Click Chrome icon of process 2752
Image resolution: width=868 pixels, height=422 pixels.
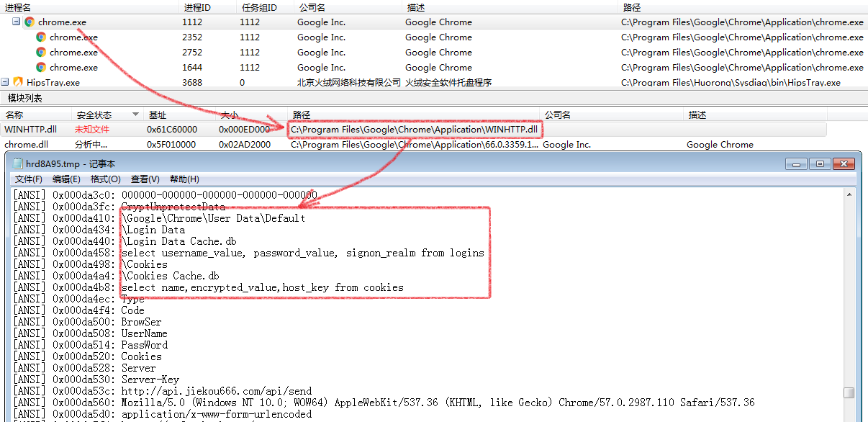[x=41, y=53]
